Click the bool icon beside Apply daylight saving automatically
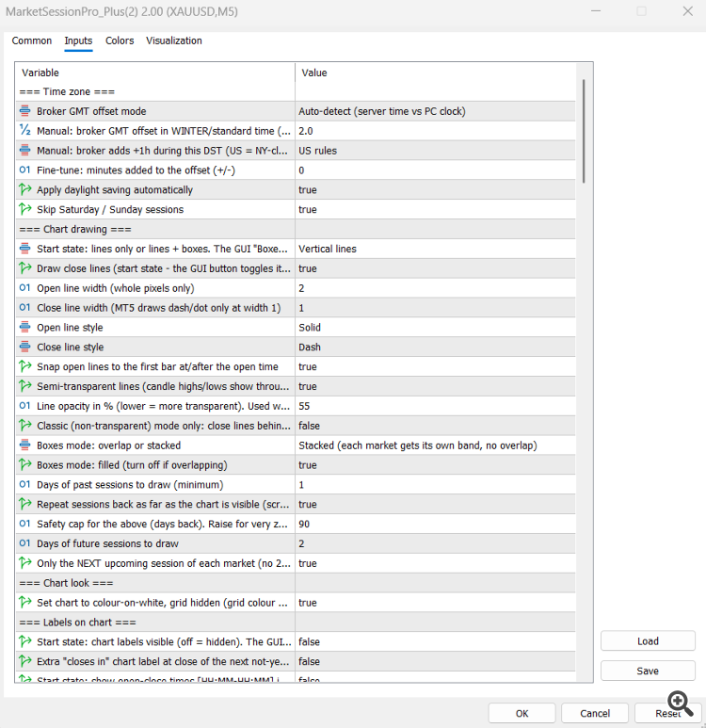The height and width of the screenshot is (728, 706). [25, 189]
